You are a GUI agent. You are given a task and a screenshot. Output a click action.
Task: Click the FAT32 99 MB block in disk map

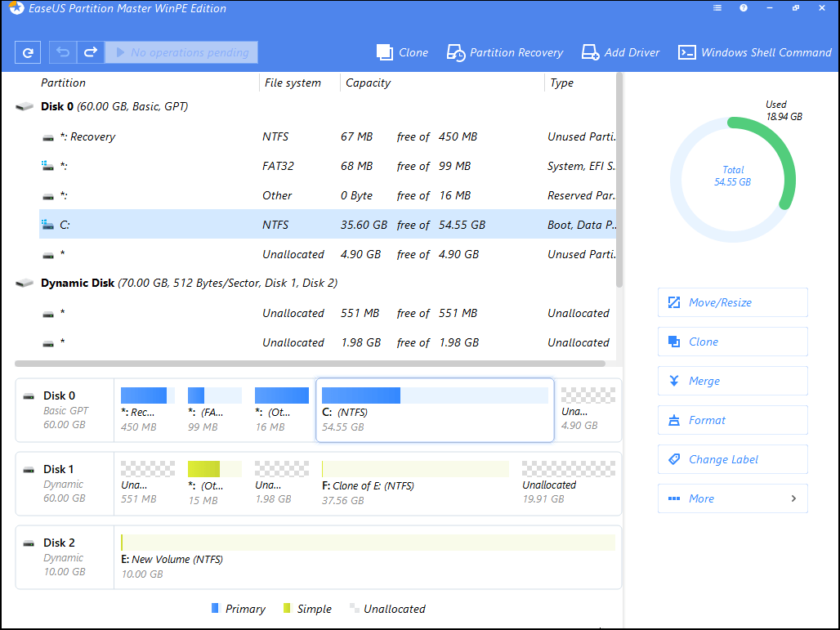pos(214,410)
